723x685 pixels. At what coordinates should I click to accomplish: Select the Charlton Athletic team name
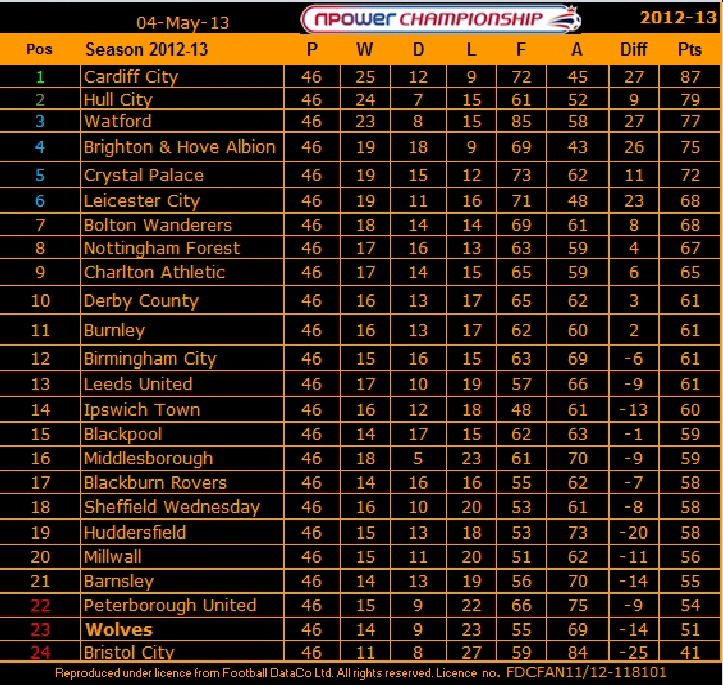pos(154,272)
